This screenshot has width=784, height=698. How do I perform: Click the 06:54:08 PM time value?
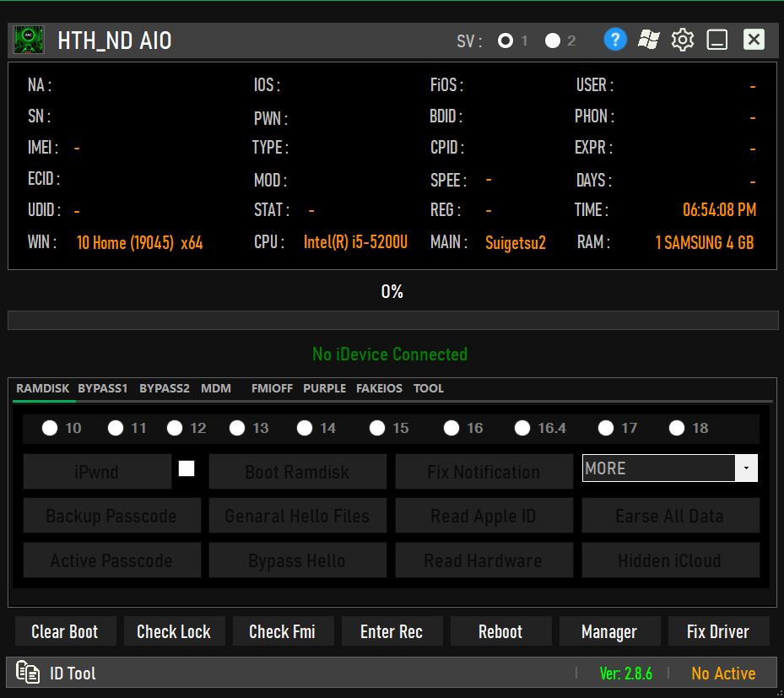point(719,209)
